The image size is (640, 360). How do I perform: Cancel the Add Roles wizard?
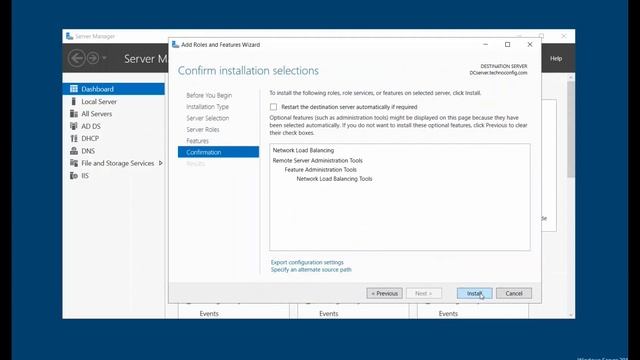click(x=513, y=293)
